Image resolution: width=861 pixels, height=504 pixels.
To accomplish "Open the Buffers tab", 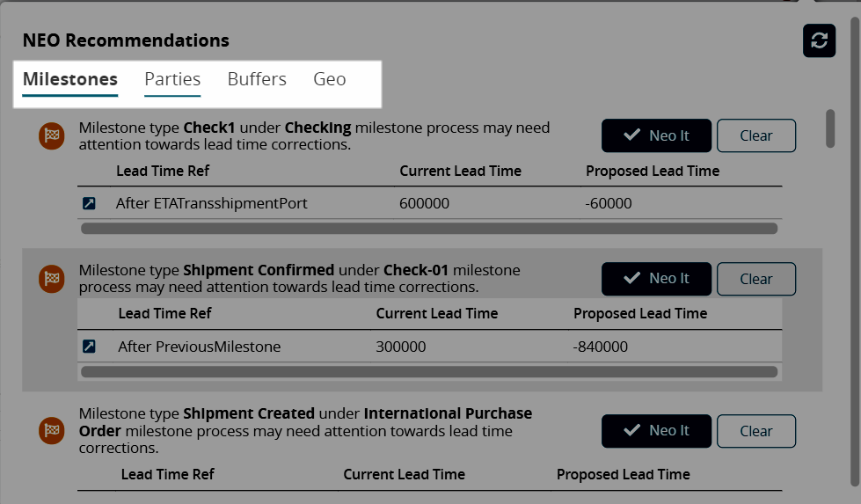I will [257, 79].
